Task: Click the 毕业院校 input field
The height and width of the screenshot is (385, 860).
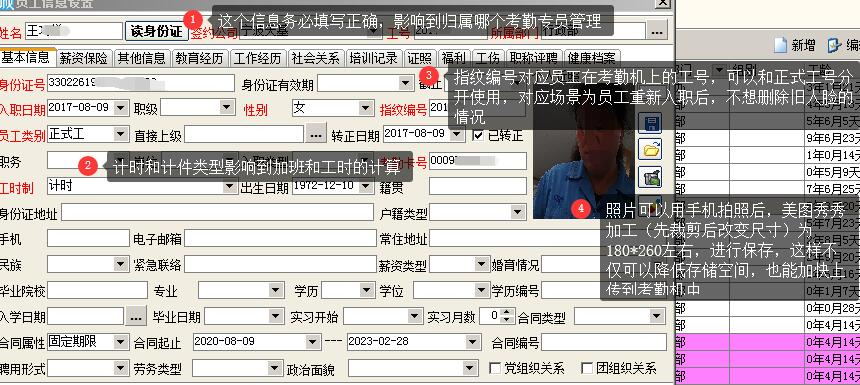Action: coord(97,290)
